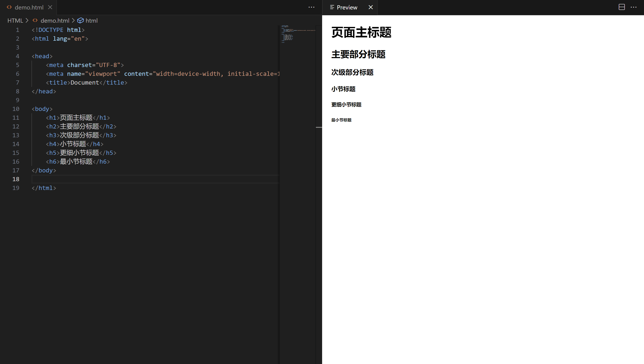
Task: Click line number 11 in the gutter
Action: coord(16,117)
